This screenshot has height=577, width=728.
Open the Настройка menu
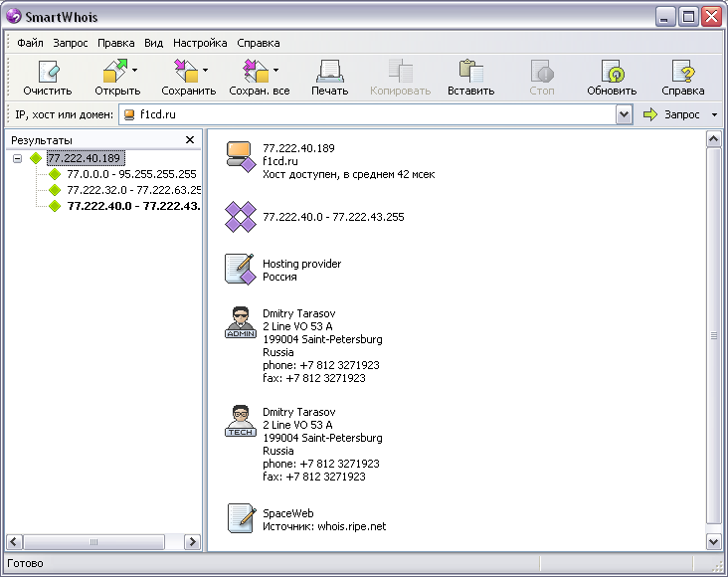tap(200, 43)
